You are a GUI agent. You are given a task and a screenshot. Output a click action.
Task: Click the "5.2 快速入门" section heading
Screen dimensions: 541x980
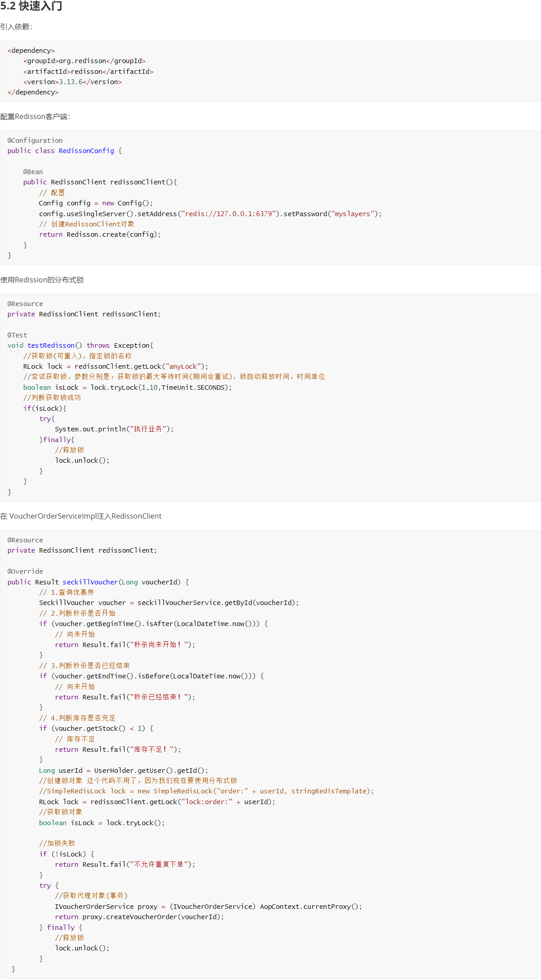coord(31,6)
